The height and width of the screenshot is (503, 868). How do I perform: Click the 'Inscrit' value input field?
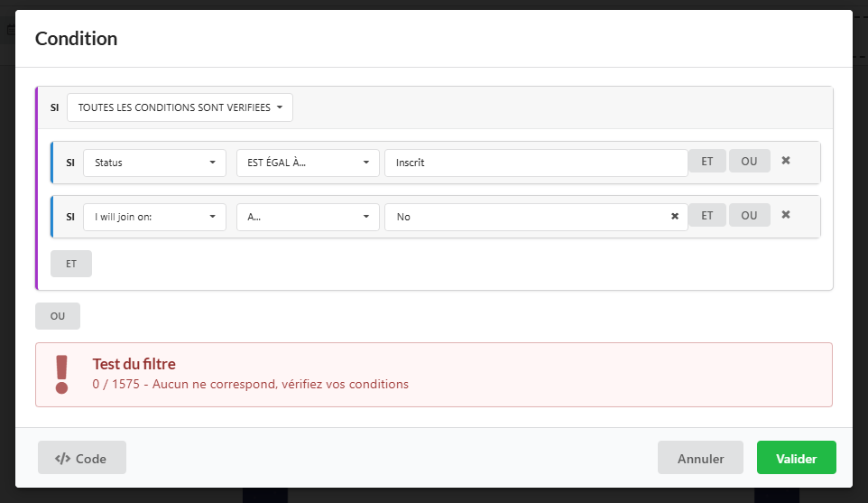point(535,163)
